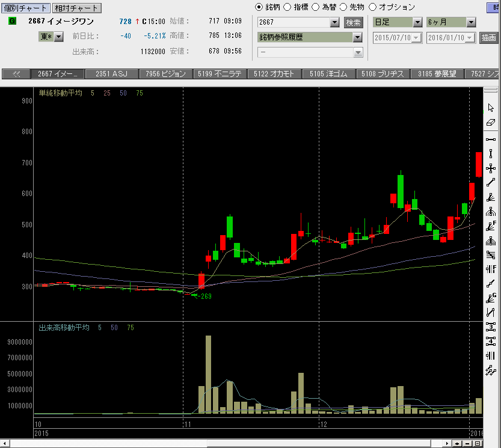Click the horizontal scrollbar thumb
Viewport: 501px width, 448px height.
click(x=319, y=444)
